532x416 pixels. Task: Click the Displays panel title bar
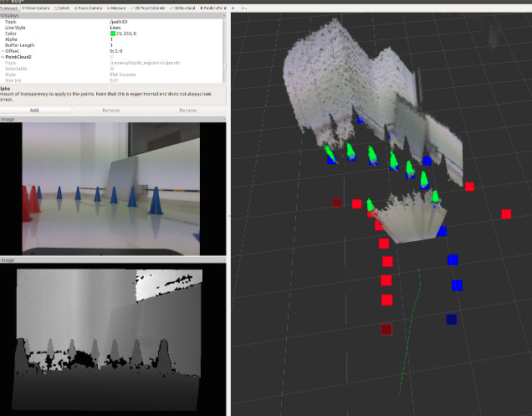(112, 16)
